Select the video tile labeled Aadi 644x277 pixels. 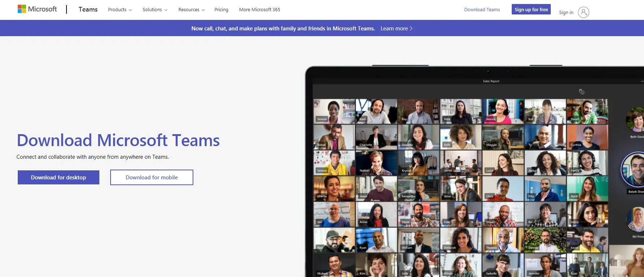point(376,111)
